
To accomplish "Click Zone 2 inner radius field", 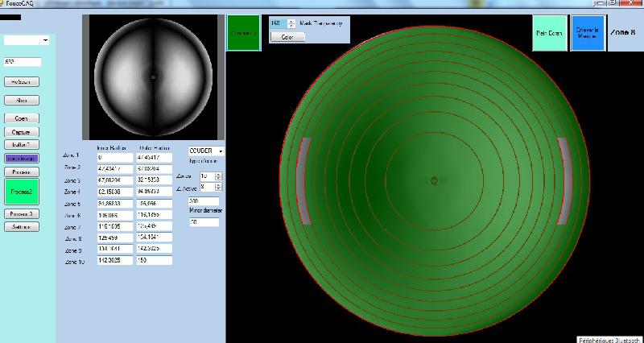I will 115,169.
